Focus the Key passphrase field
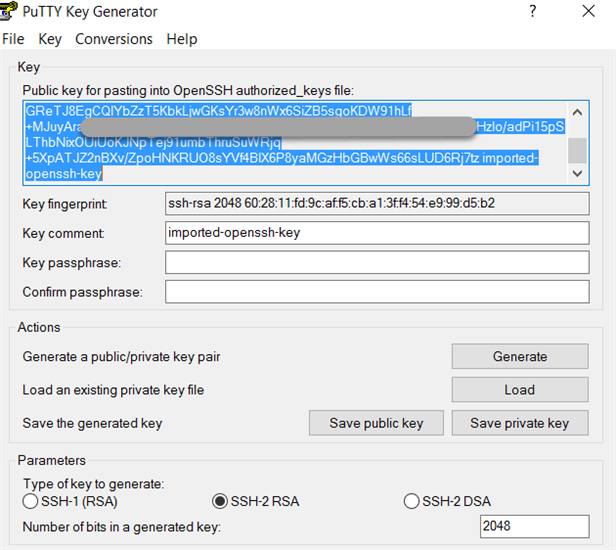Screen dimensions: 616x550 [377, 262]
